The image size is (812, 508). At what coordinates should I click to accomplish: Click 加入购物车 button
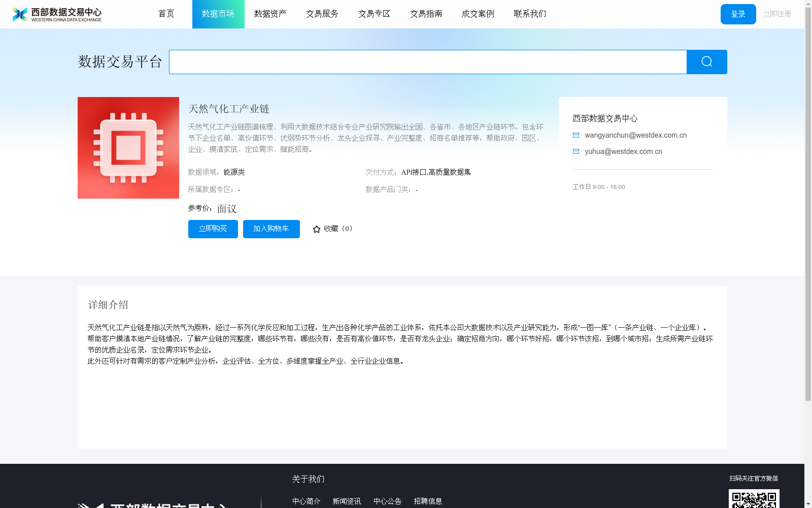pos(272,229)
